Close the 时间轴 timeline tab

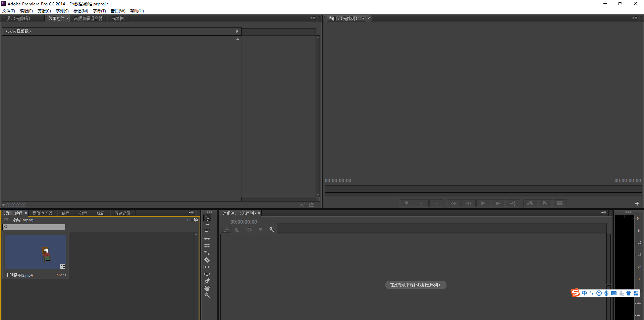click(259, 213)
